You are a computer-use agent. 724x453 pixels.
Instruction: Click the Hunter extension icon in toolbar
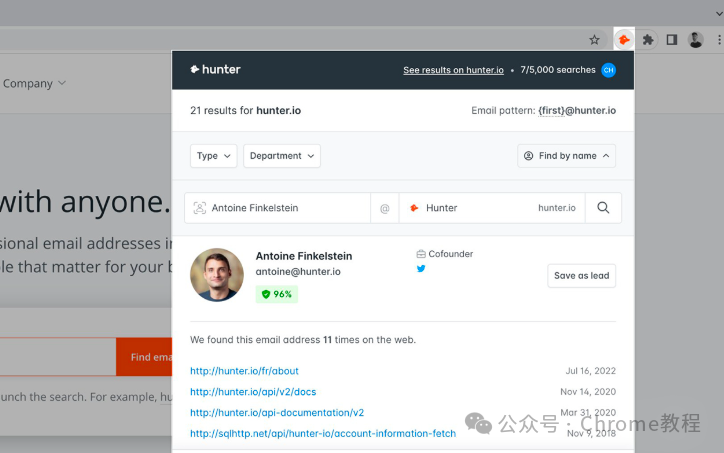tap(624, 40)
